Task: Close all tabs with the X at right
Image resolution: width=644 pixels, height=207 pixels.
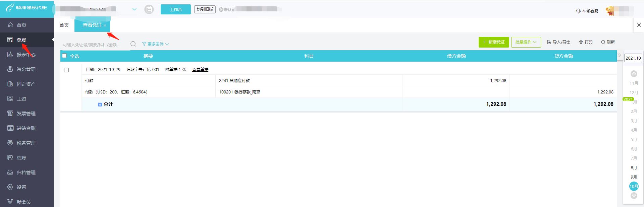Action: (639, 25)
